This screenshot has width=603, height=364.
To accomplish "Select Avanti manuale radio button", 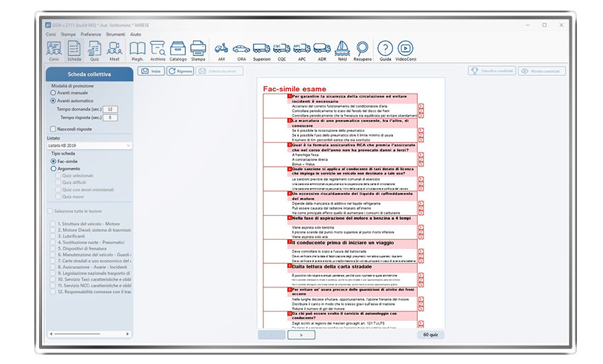I will (53, 92).
